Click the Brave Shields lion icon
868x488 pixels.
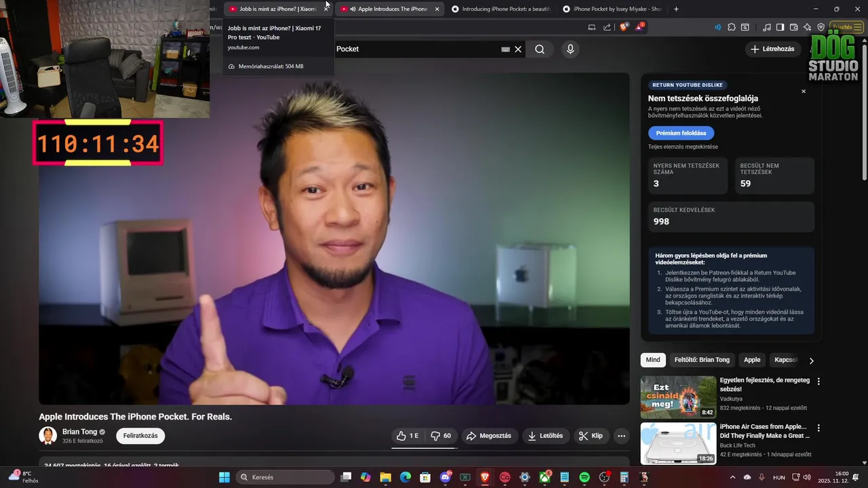(624, 27)
